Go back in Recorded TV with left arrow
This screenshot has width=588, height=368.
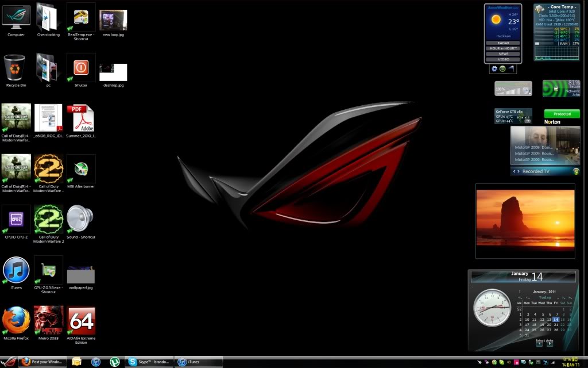(x=514, y=171)
